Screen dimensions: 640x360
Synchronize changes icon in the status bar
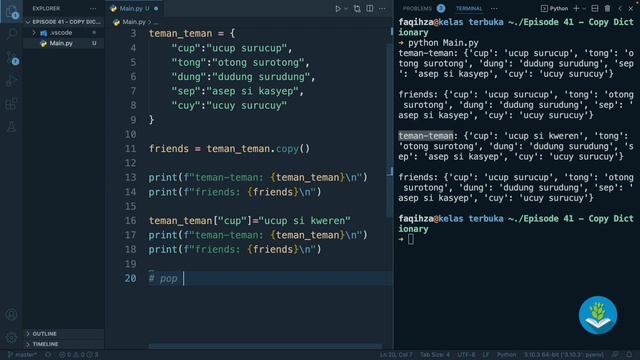(x=48, y=355)
